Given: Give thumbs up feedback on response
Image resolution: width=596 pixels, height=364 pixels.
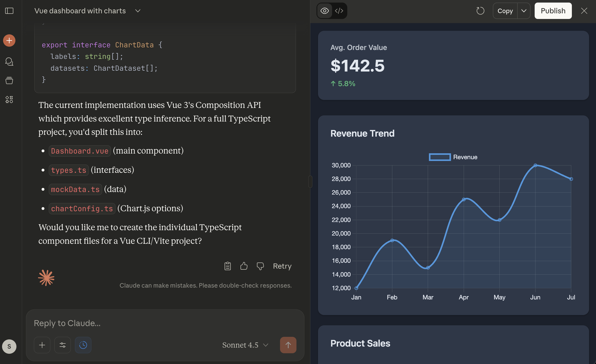Looking at the screenshot, I should 244,266.
